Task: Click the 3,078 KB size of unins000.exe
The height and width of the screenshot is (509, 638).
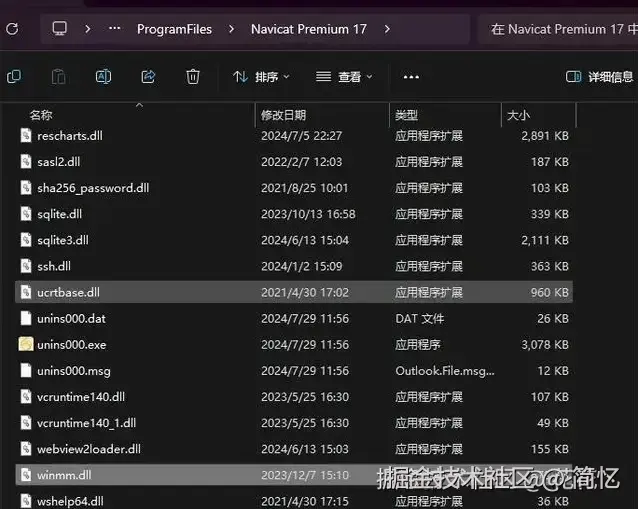Action: [x=545, y=345]
